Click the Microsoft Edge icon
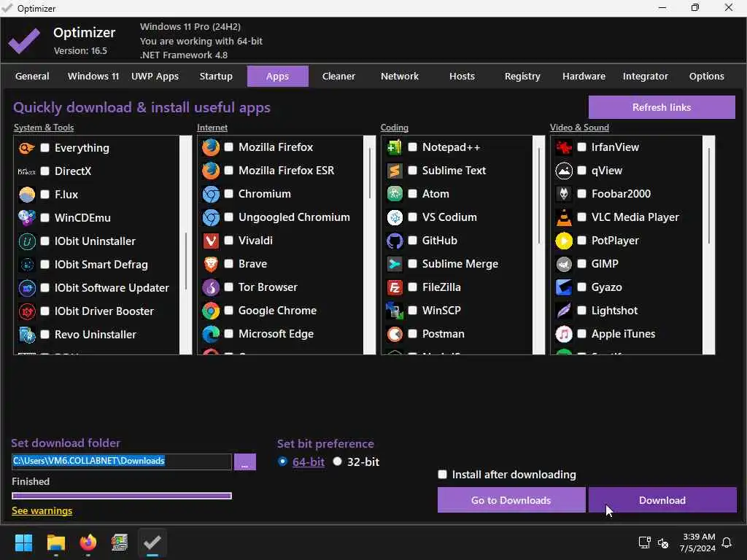Image resolution: width=747 pixels, height=560 pixels. (x=211, y=334)
